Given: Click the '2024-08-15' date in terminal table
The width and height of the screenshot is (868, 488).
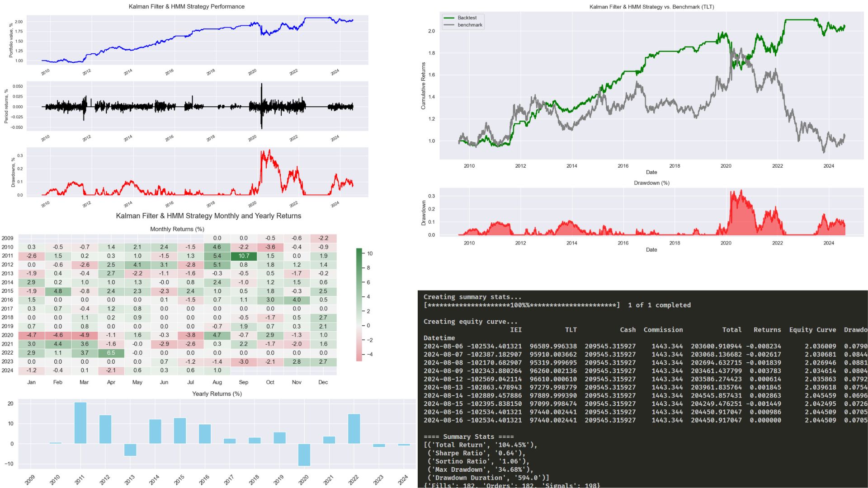Looking at the screenshot, I should click(x=443, y=404).
